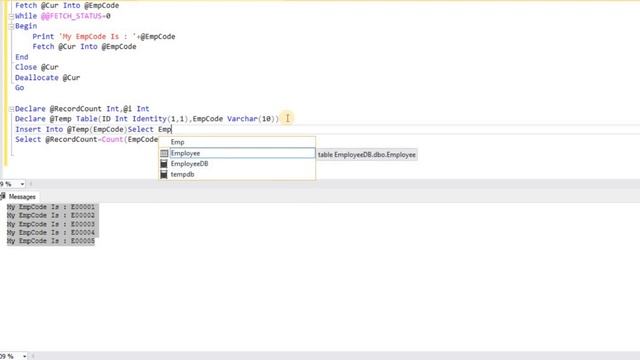The image size is (640, 360).
Task: Collapse the Begin block
Action: (x=11, y=26)
